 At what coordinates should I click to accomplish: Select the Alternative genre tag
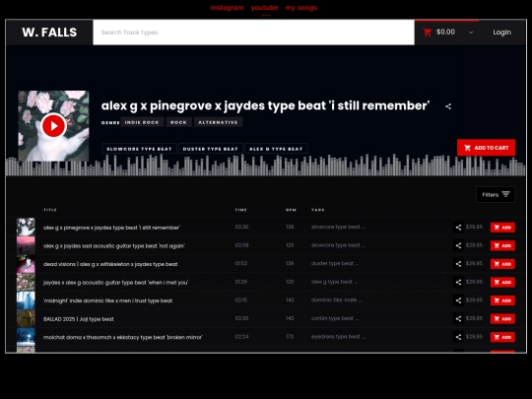(218, 122)
